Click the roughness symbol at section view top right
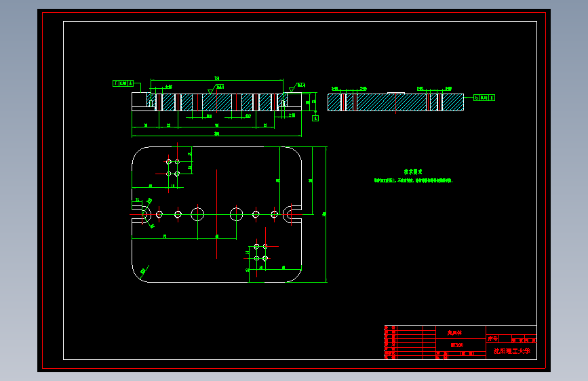The image size is (588, 381). point(297,87)
